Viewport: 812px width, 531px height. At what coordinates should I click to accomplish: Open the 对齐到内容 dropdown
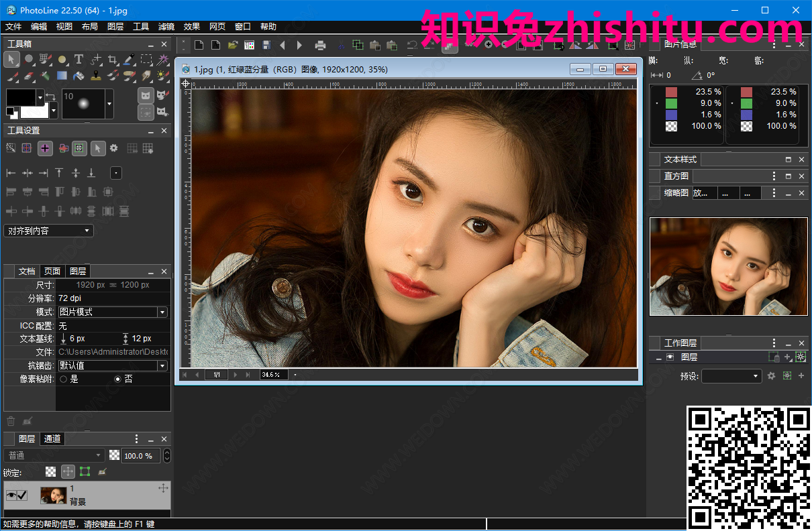click(x=48, y=231)
